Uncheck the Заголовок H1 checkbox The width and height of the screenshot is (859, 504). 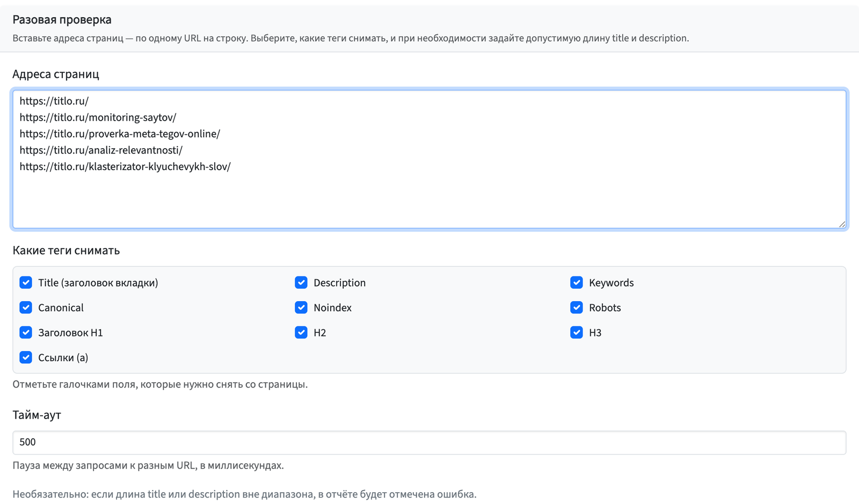click(x=26, y=332)
